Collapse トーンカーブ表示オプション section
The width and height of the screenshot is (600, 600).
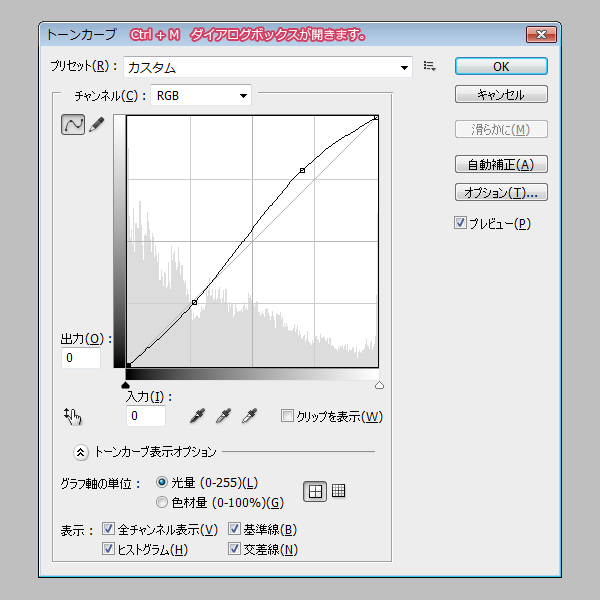click(81, 452)
